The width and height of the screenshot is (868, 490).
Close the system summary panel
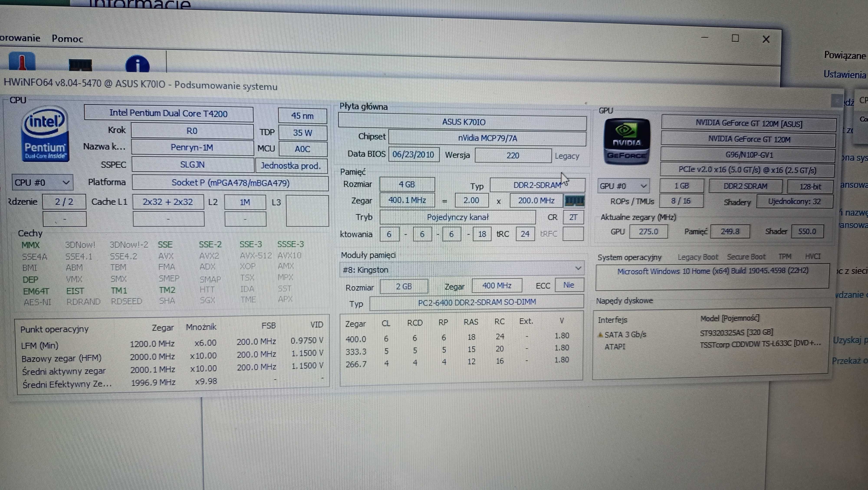(837, 101)
